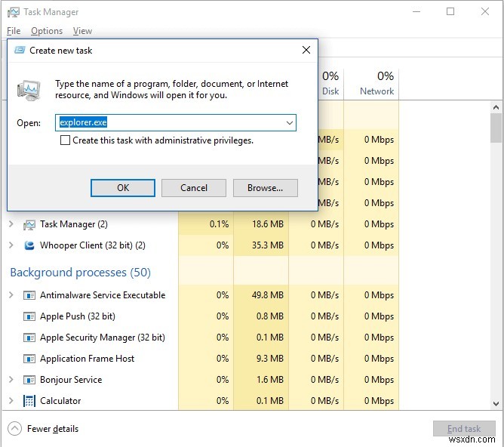Click the Antimalware Service Executable icon
504x447 pixels.
pos(29,295)
